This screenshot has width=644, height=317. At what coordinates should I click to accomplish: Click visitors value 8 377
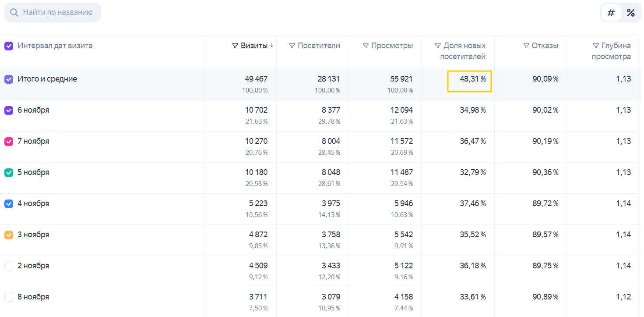pos(331,110)
